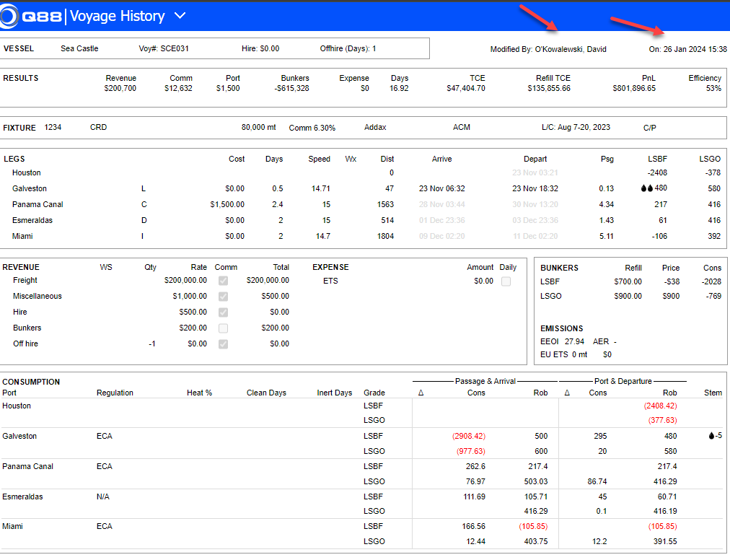Click the LSBF refill price $700.00
This screenshot has height=560, width=730.
point(628,282)
